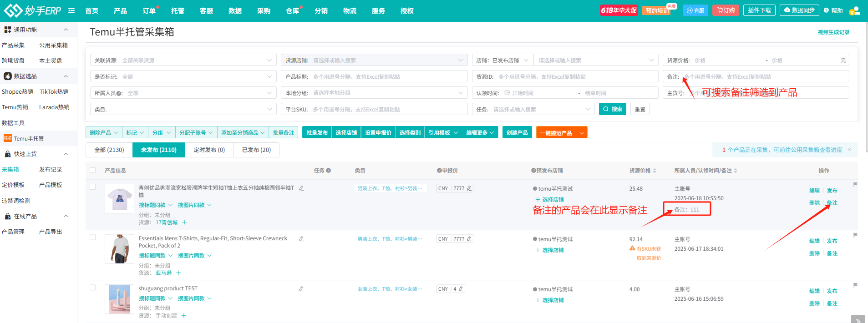Flag the 青创优品 product row
The height and width of the screenshot is (323, 868).
click(x=855, y=184)
